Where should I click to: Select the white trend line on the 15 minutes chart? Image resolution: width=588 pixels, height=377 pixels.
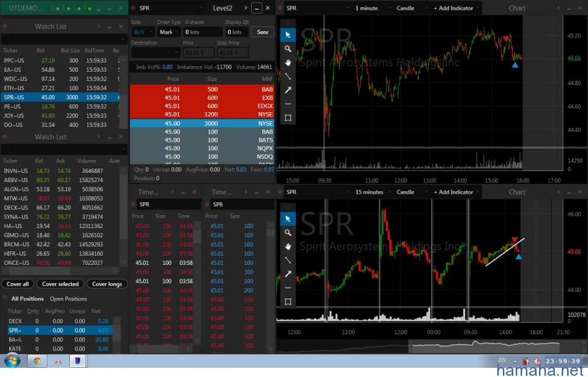click(505, 252)
